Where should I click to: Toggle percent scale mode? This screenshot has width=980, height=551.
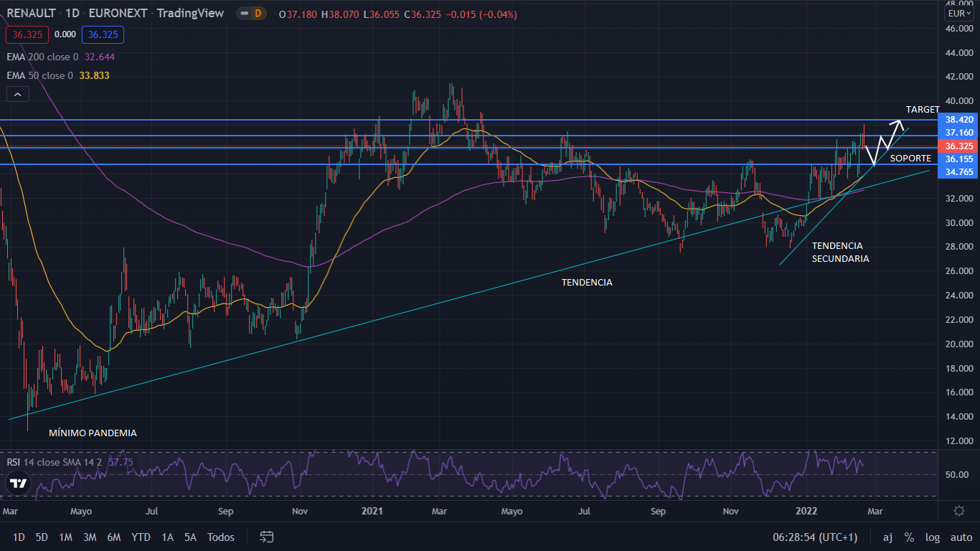click(909, 537)
